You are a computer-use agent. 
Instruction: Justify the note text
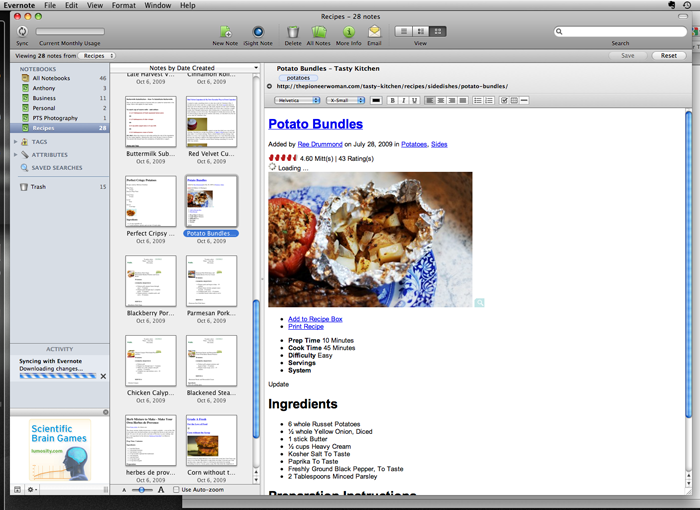coord(463,100)
